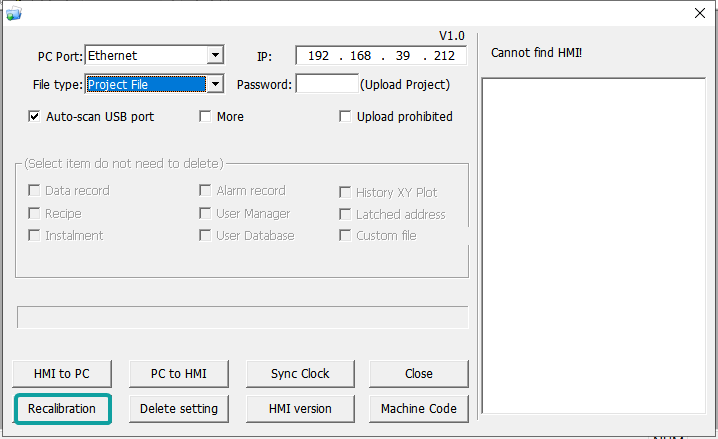Click the first IP octet 192
This screenshot has height=439, width=718.
[x=324, y=56]
